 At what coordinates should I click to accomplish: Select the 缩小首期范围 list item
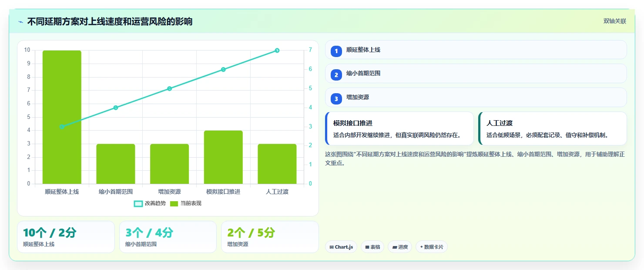(476, 73)
